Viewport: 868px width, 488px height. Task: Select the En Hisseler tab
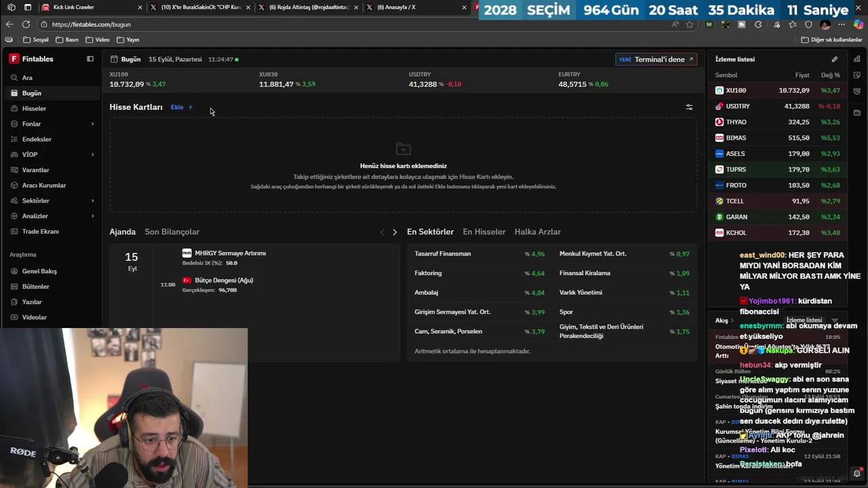pyautogui.click(x=484, y=232)
